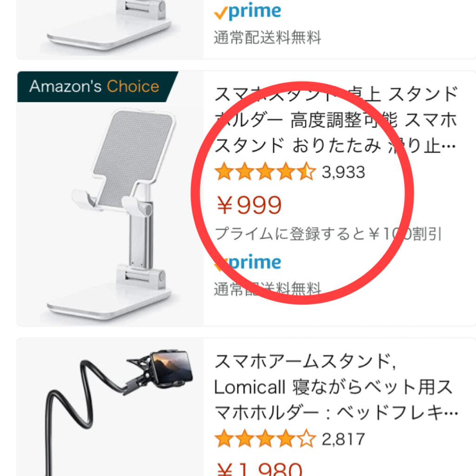Open the スマホスタンド 卓上 product title

coord(336,119)
